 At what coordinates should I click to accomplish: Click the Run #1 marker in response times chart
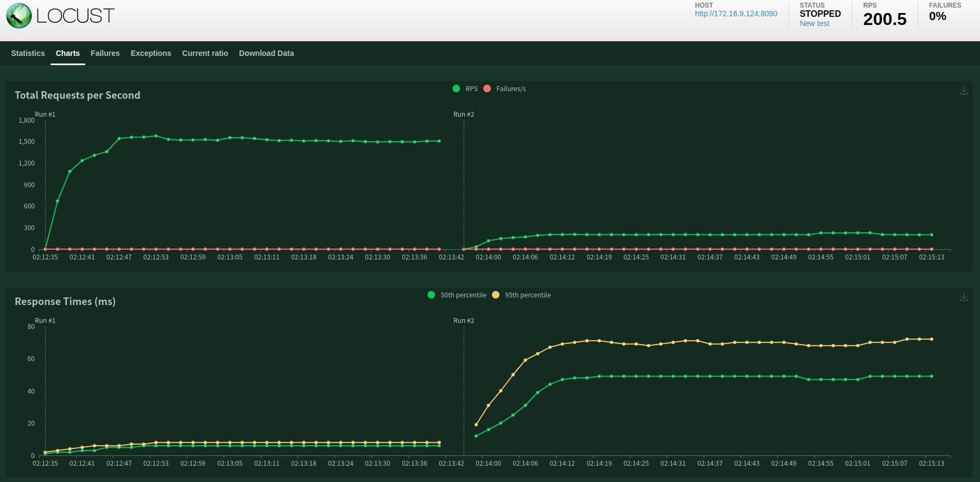(x=45, y=321)
